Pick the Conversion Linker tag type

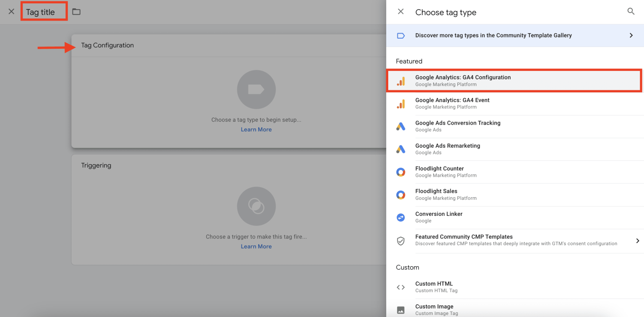click(515, 217)
